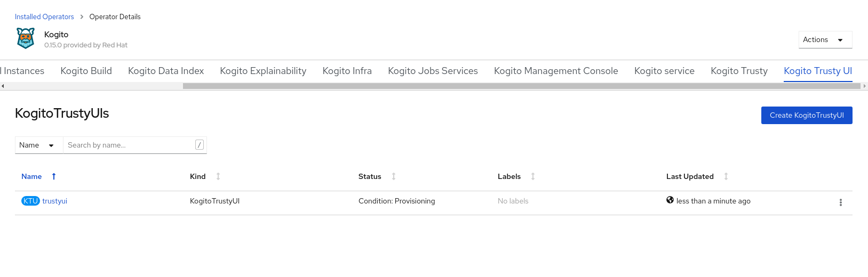Switch to Kogito Trusty tab
Viewport: 868px width, 277px height.
[x=739, y=71]
